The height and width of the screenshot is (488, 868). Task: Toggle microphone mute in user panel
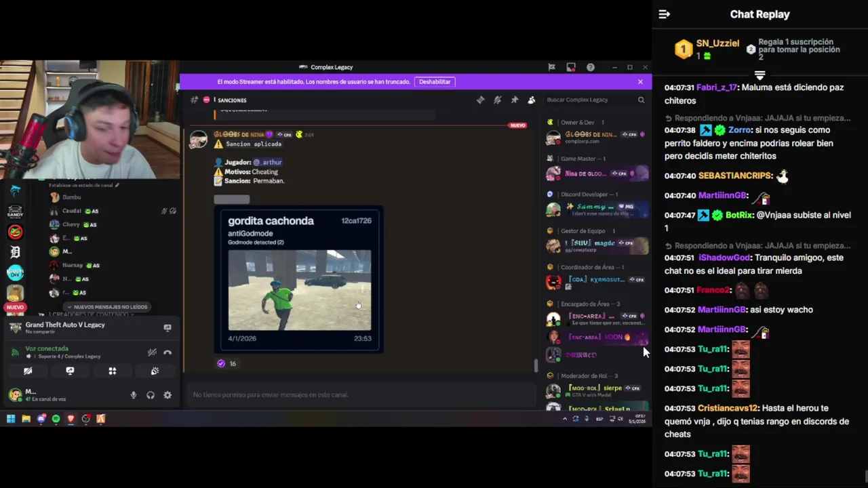(x=134, y=395)
